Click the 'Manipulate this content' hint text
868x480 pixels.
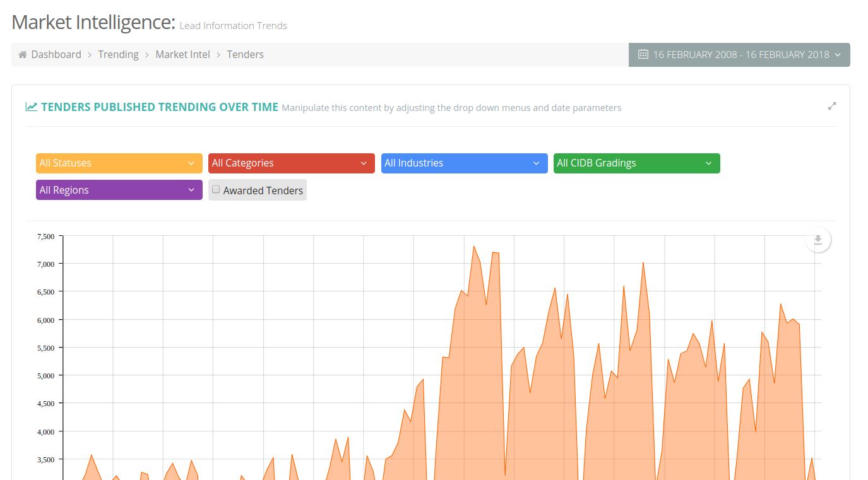(x=451, y=108)
